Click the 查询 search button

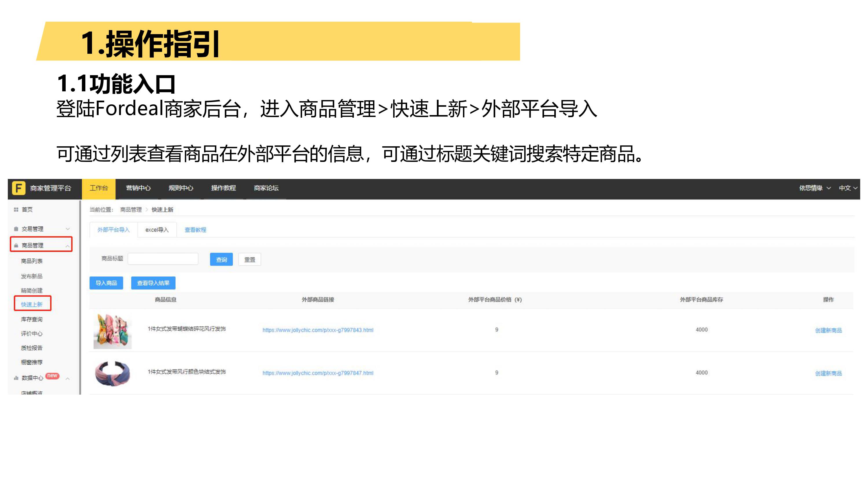[x=221, y=259]
